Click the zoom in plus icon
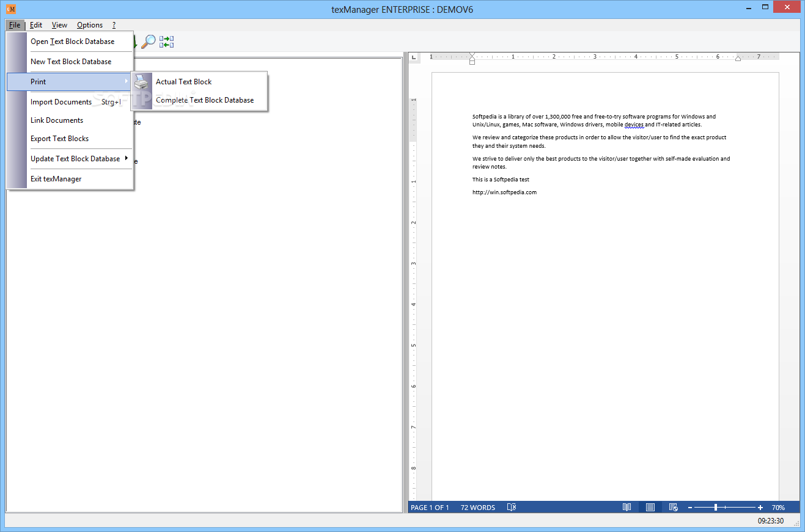 point(760,508)
